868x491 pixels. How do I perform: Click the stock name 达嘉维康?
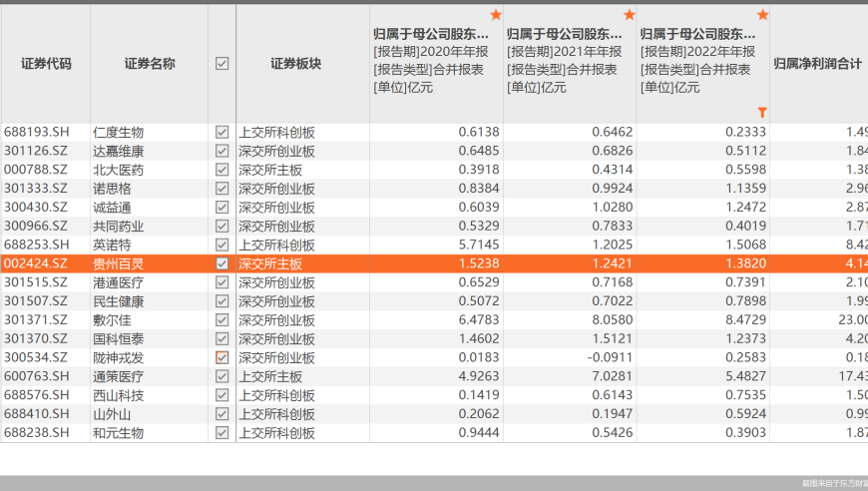click(x=119, y=151)
